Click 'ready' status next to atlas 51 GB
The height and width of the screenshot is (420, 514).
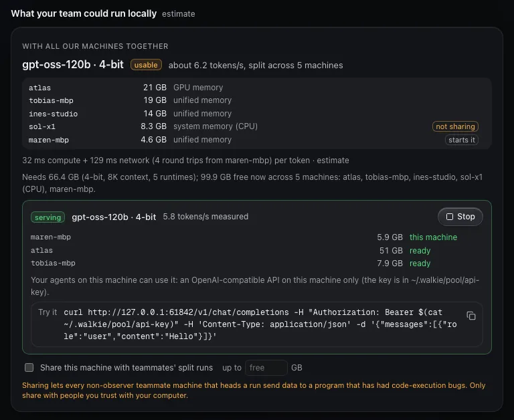pyautogui.click(x=420, y=251)
